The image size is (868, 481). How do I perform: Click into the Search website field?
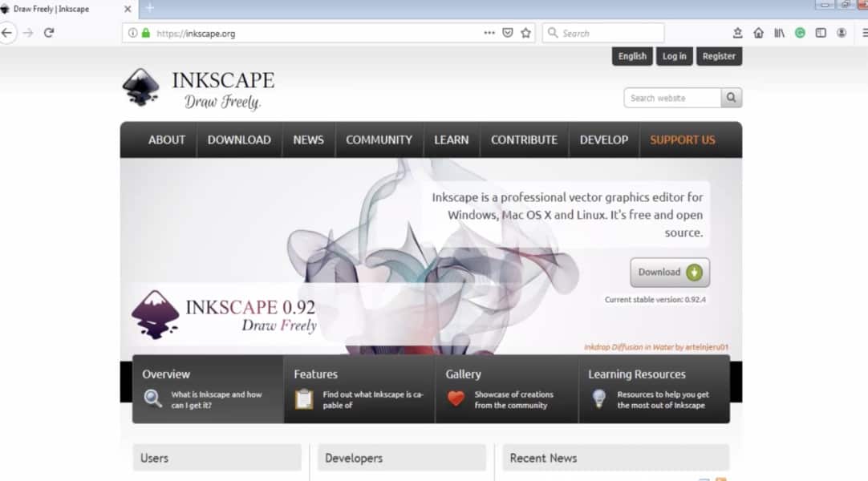pyautogui.click(x=672, y=98)
